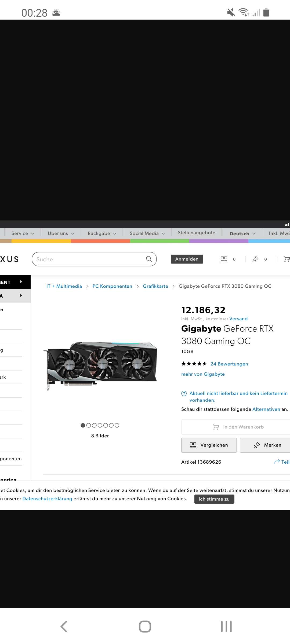Select the first image dot
290x644 pixels.
83,425
